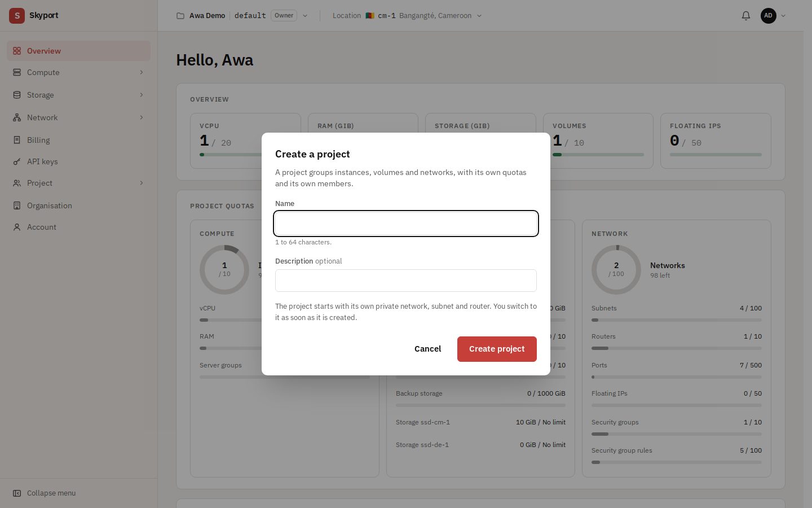
Task: Click the Collapse menu label
Action: [x=51, y=493]
